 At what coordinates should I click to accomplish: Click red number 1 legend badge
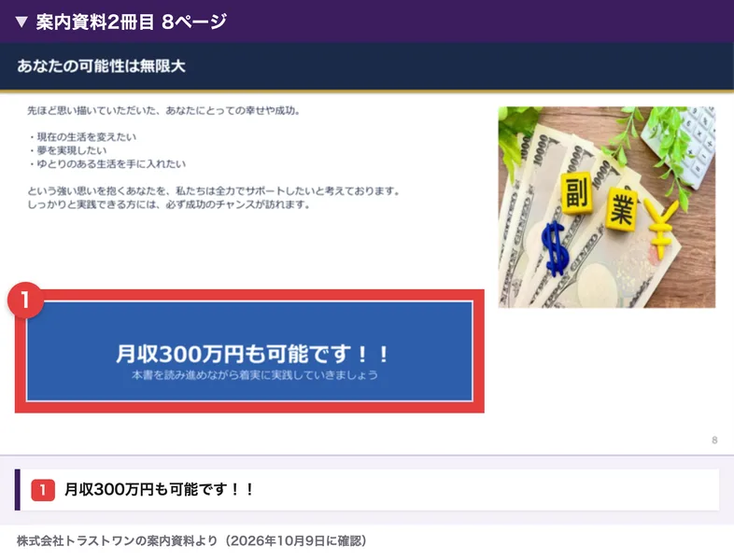pyautogui.click(x=43, y=490)
